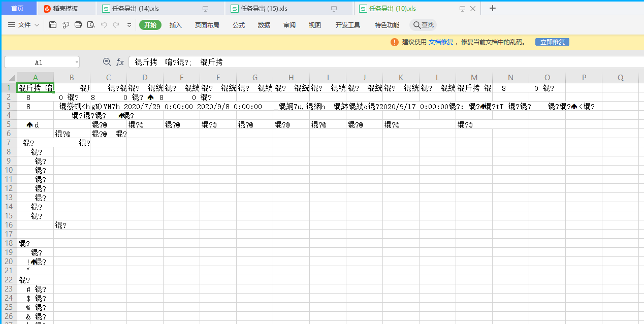Switch to the 插入 ribbon tab
Viewport: 644px width, 324px height.
(x=175, y=24)
